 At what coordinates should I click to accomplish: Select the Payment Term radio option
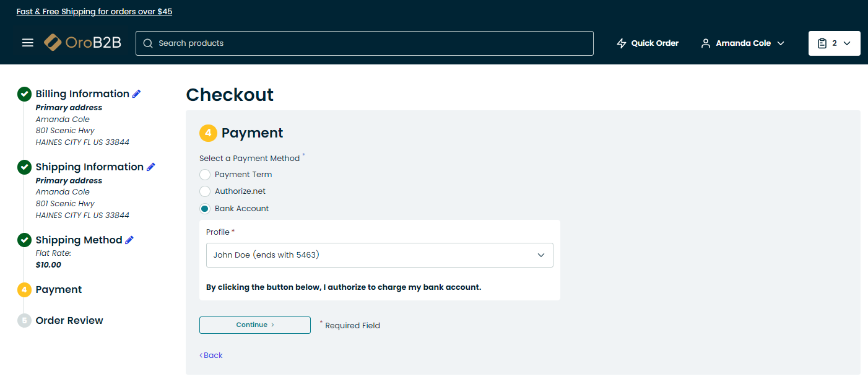click(205, 175)
